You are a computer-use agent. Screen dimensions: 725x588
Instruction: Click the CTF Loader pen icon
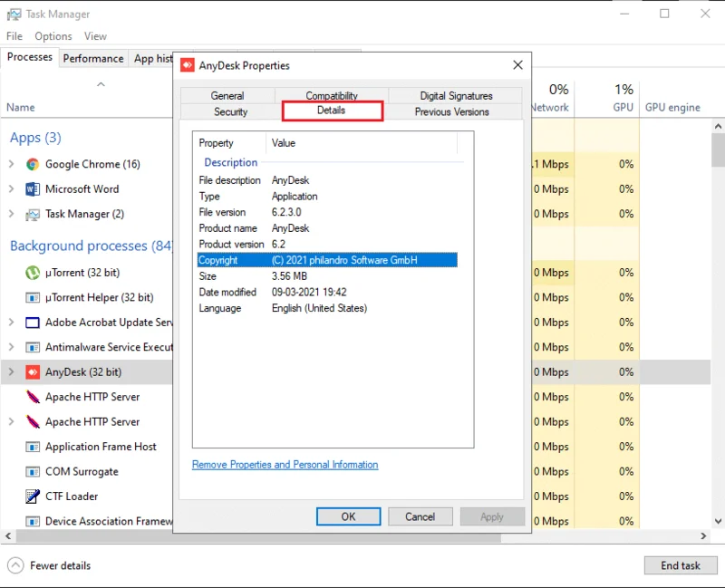pos(33,496)
